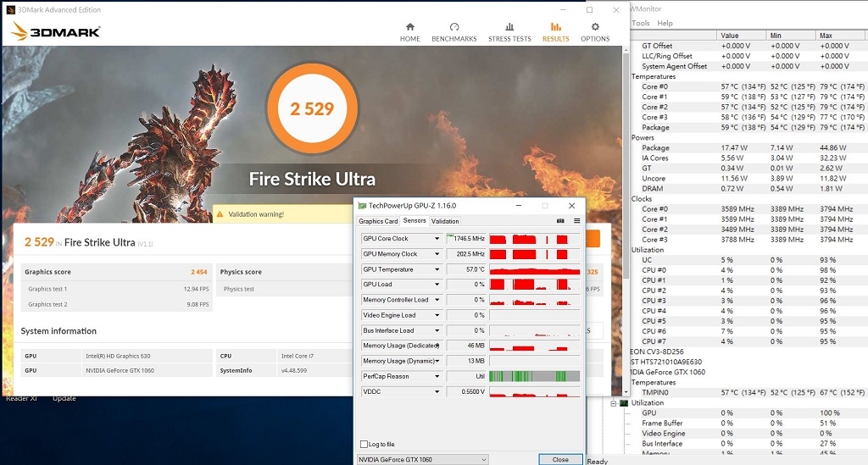Viewport: 868px width, 465px height.
Task: Click the GPU Temperature 57.0 °C value field
Action: [466, 269]
